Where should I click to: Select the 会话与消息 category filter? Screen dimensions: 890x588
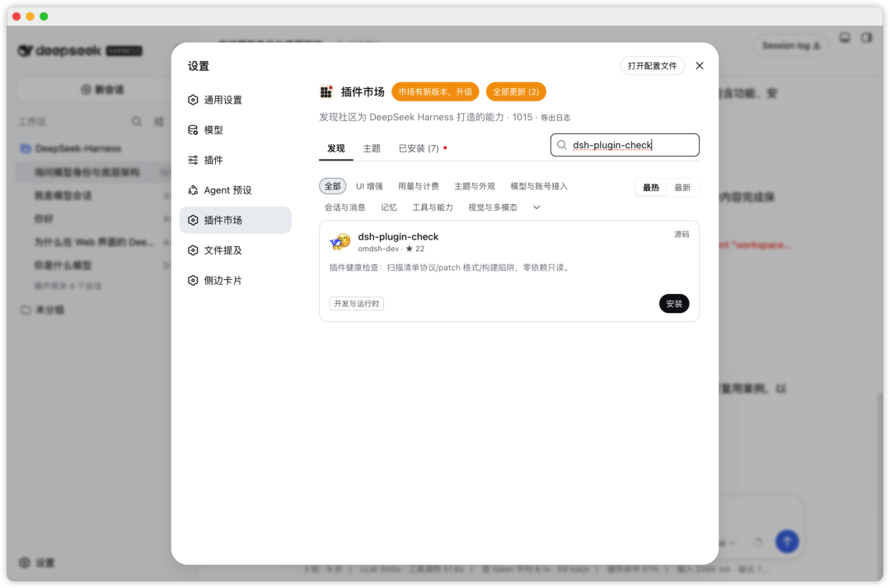coord(345,208)
